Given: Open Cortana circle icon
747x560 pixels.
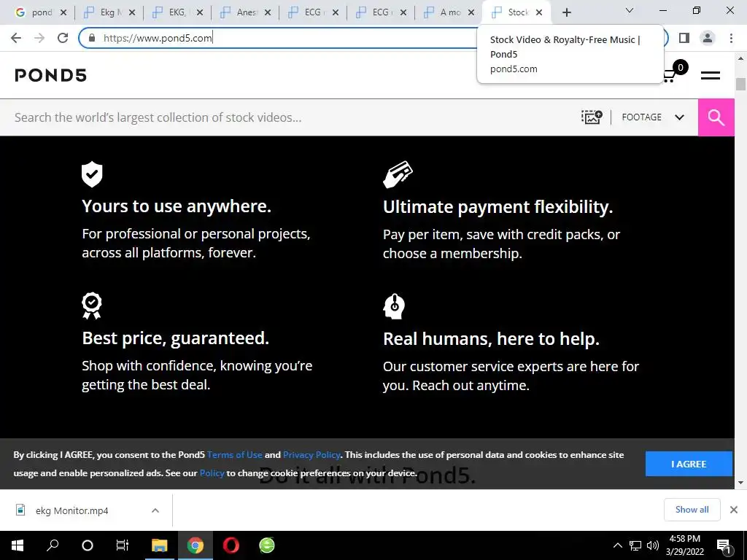Looking at the screenshot, I should (88, 545).
